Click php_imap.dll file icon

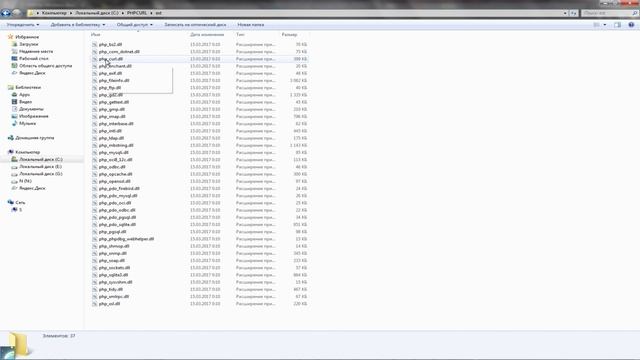tap(95, 117)
